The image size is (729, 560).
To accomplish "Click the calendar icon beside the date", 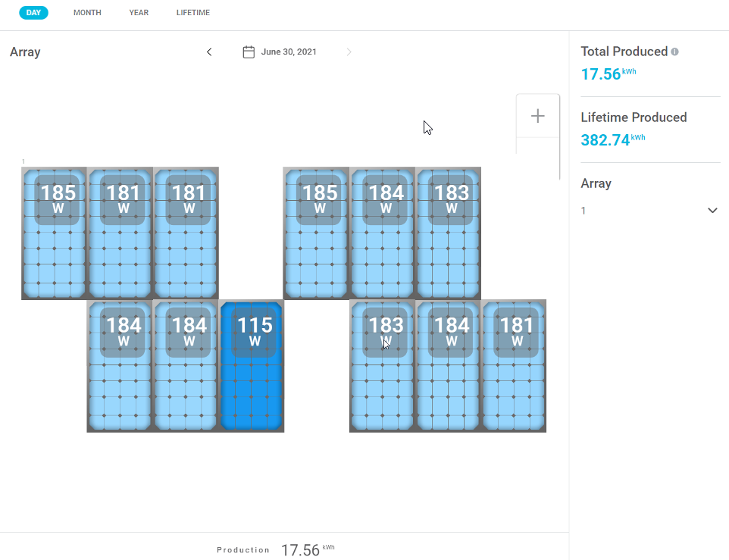I will (248, 52).
